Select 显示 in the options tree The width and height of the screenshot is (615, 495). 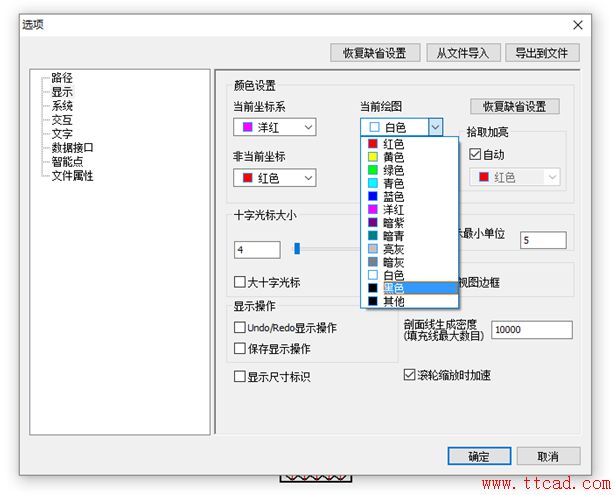[62, 92]
